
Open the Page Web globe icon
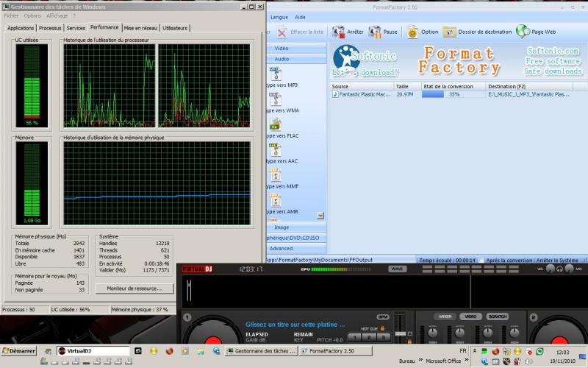pos(523,32)
